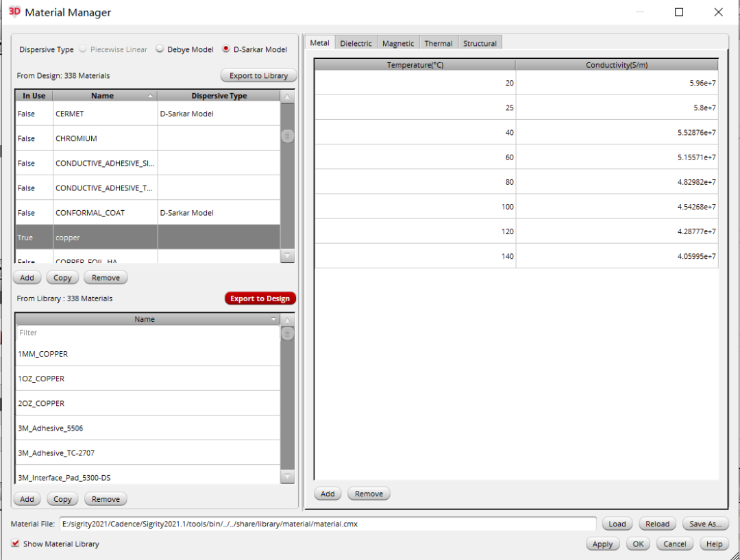Sort design materials by Name column header

pos(105,96)
